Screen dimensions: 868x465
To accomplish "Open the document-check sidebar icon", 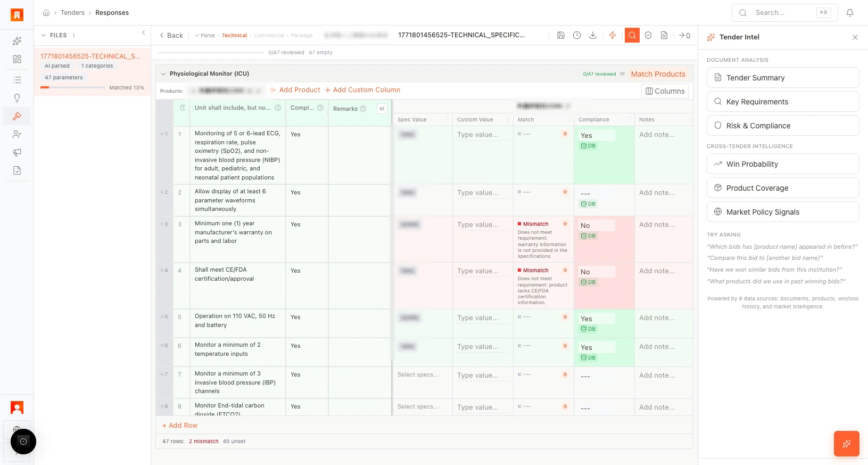I will [x=17, y=170].
